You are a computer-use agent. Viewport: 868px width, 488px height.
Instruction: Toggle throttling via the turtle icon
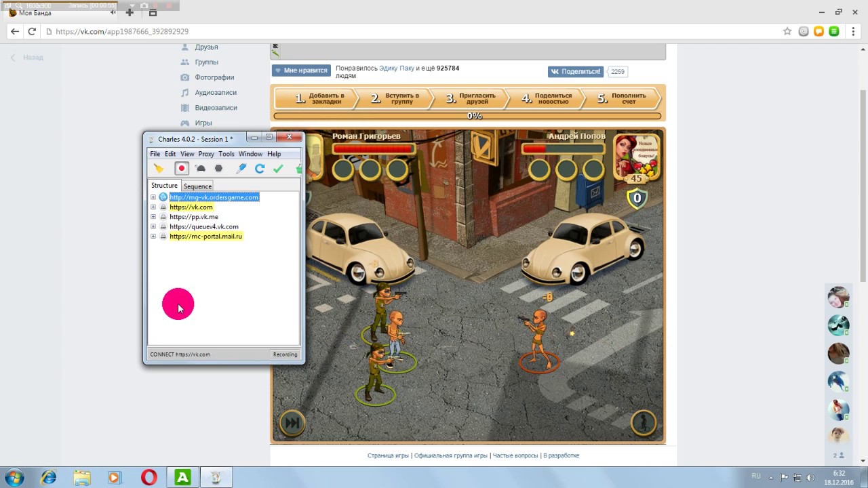tap(201, 169)
